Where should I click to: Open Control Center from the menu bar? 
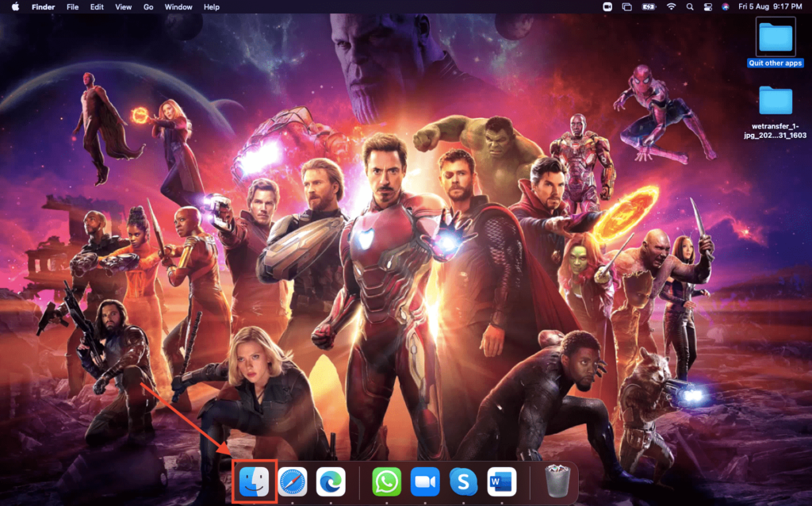[707, 6]
